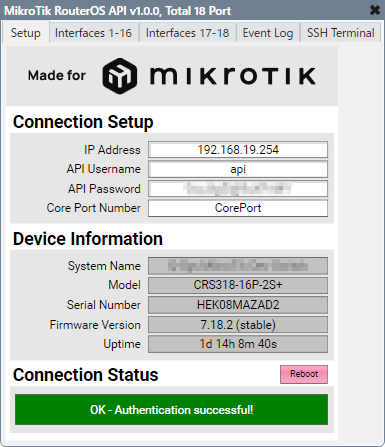The image size is (385, 447).
Task: Click the MikroTik cube logo icon
Action: 120,76
